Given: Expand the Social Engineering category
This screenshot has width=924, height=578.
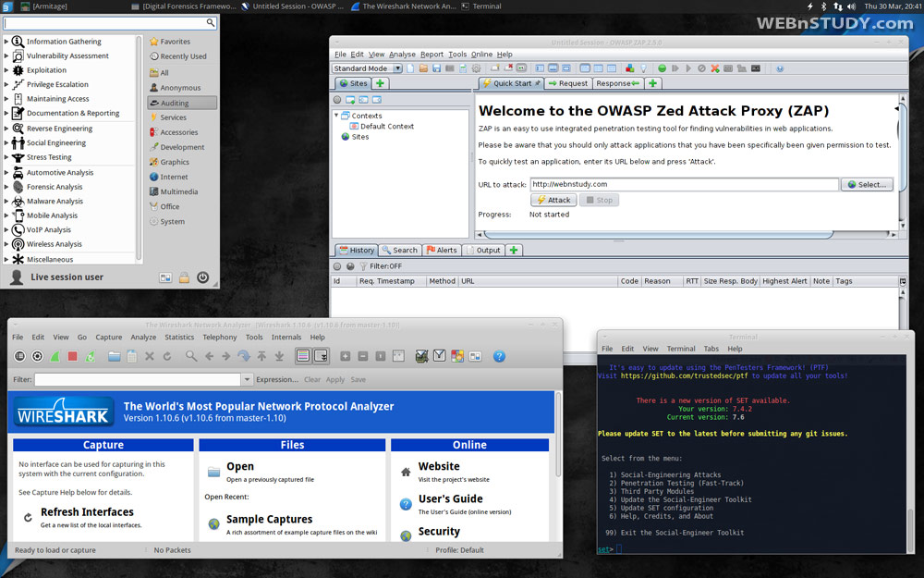Looking at the screenshot, I should pyautogui.click(x=6, y=142).
